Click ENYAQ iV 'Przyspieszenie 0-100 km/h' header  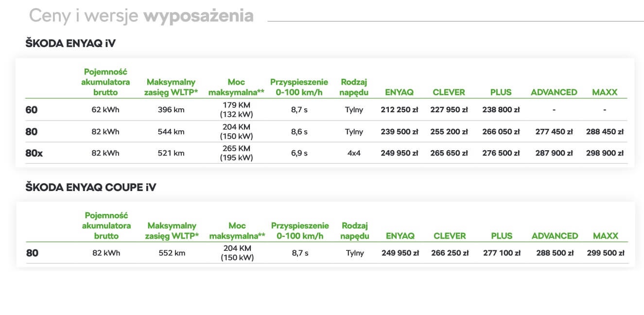[x=299, y=87]
